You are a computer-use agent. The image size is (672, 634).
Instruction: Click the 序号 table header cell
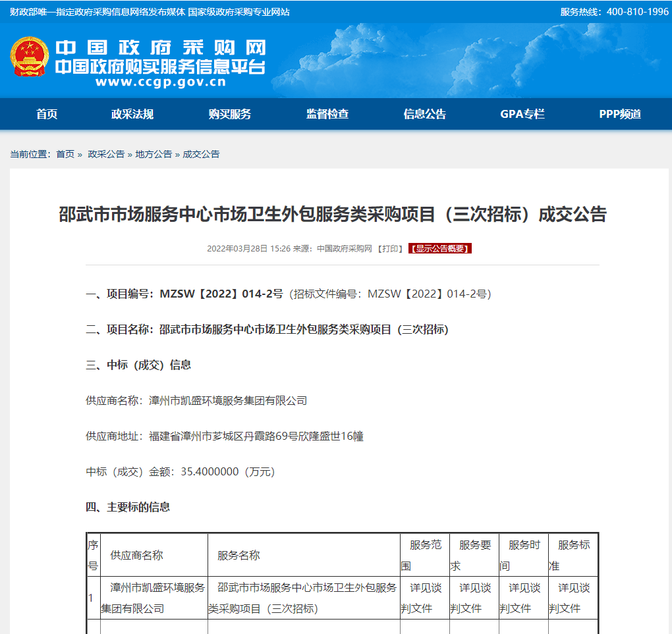click(x=94, y=555)
